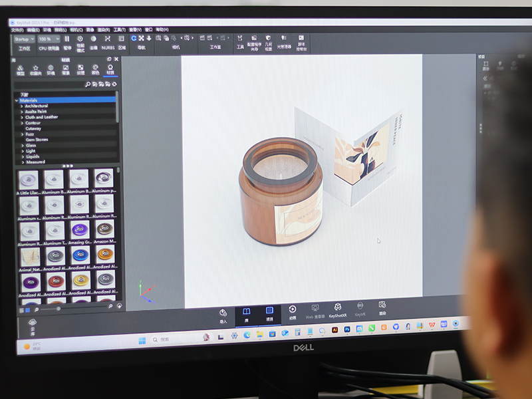This screenshot has height=399, width=532.
Task: Adjust the thumbnail size slider
Action: coord(59,309)
